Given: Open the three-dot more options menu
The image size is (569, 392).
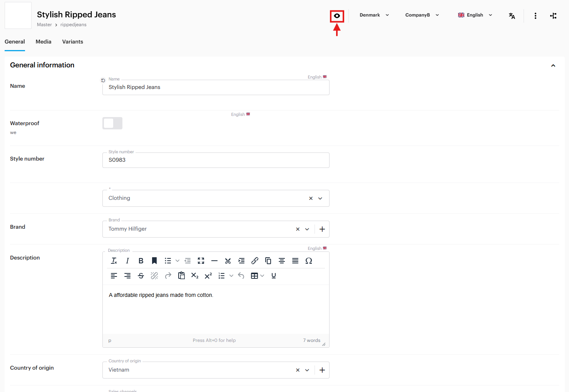Looking at the screenshot, I should pyautogui.click(x=535, y=16).
